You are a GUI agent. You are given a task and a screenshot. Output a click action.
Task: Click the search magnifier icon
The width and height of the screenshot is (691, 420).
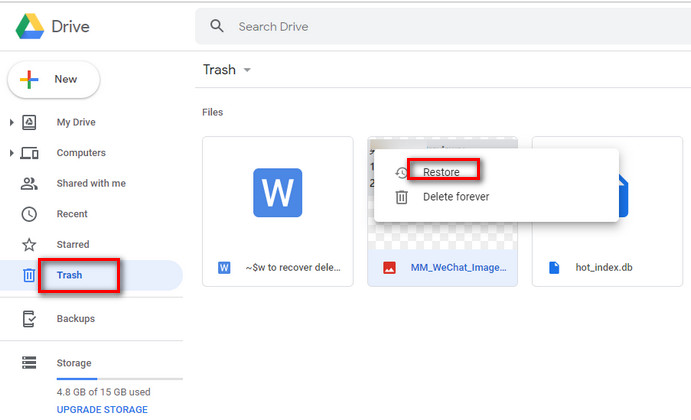point(217,27)
